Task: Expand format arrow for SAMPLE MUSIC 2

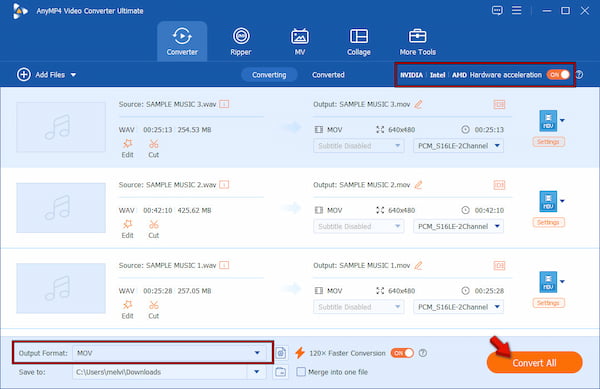Action: coord(562,201)
